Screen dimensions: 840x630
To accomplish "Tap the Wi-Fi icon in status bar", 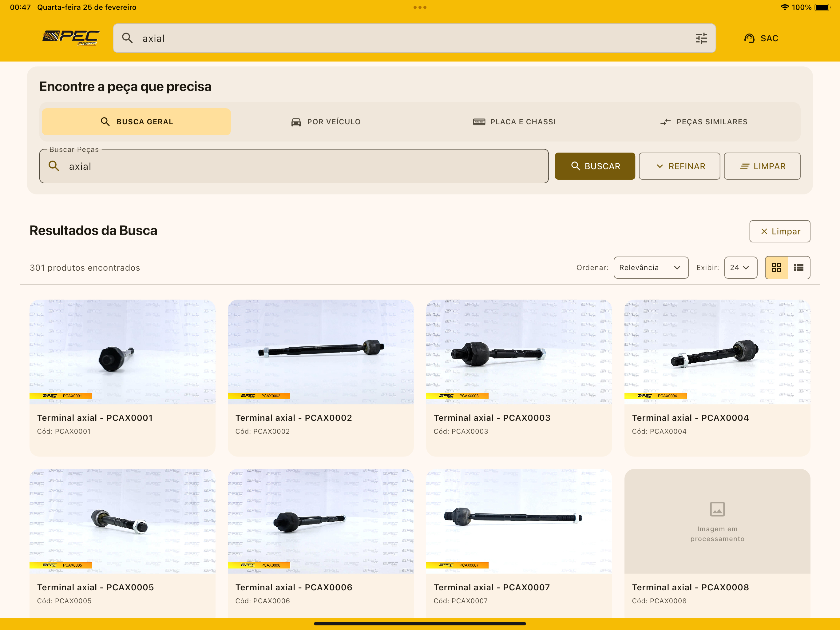I will pyautogui.click(x=785, y=7).
